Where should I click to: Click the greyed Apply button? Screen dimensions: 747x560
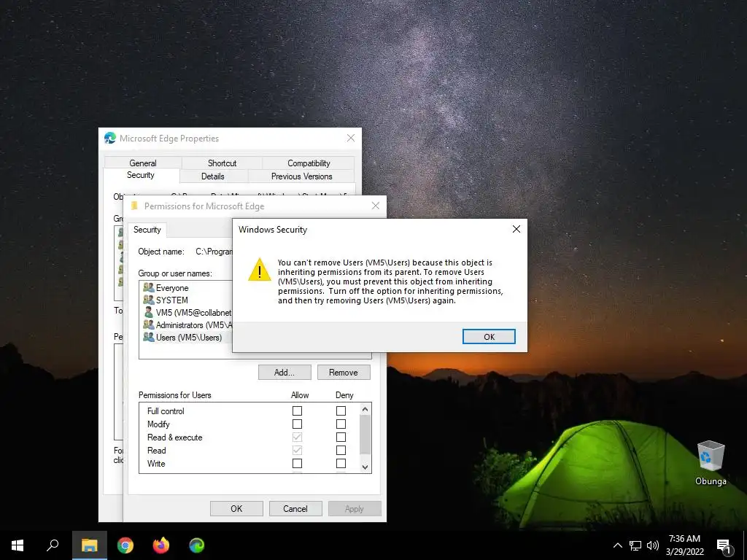pos(355,508)
